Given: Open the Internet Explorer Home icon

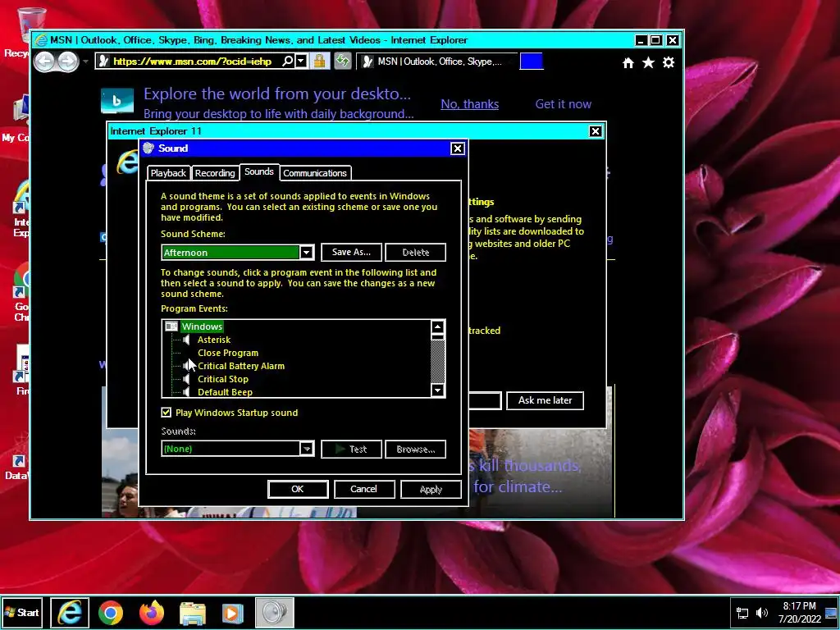Looking at the screenshot, I should [628, 62].
